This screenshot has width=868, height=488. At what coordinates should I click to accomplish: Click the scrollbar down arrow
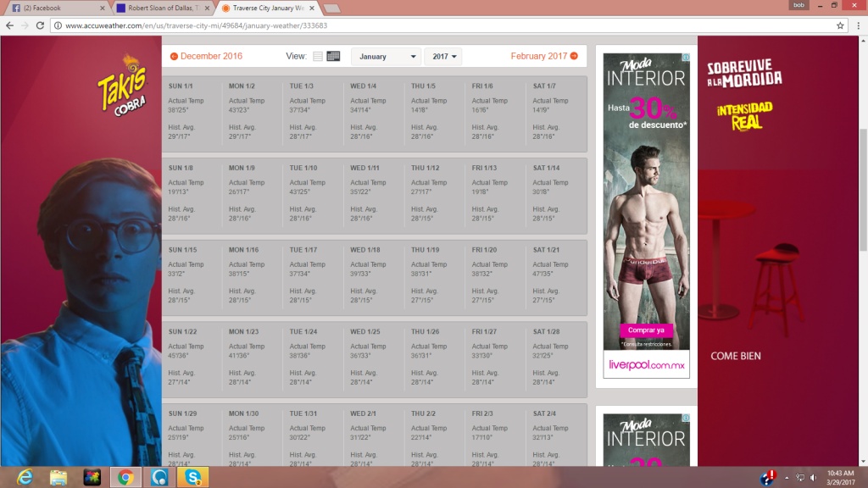pyautogui.click(x=863, y=462)
